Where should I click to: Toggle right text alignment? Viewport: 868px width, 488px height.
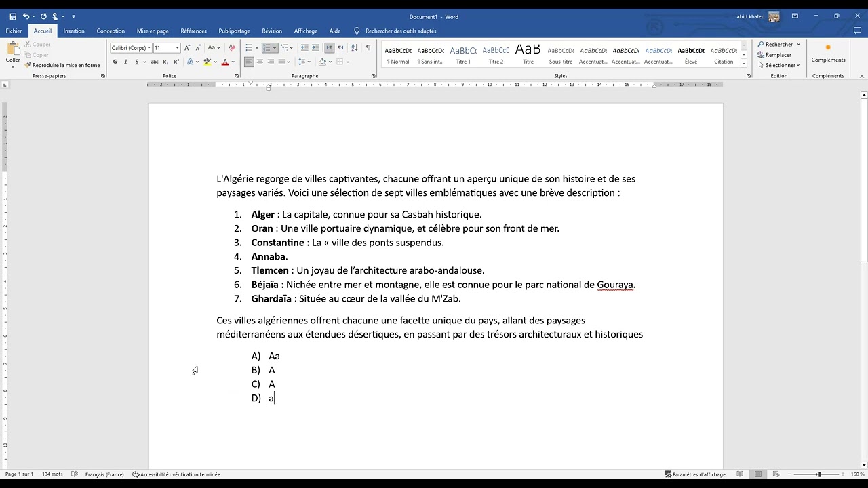click(271, 62)
